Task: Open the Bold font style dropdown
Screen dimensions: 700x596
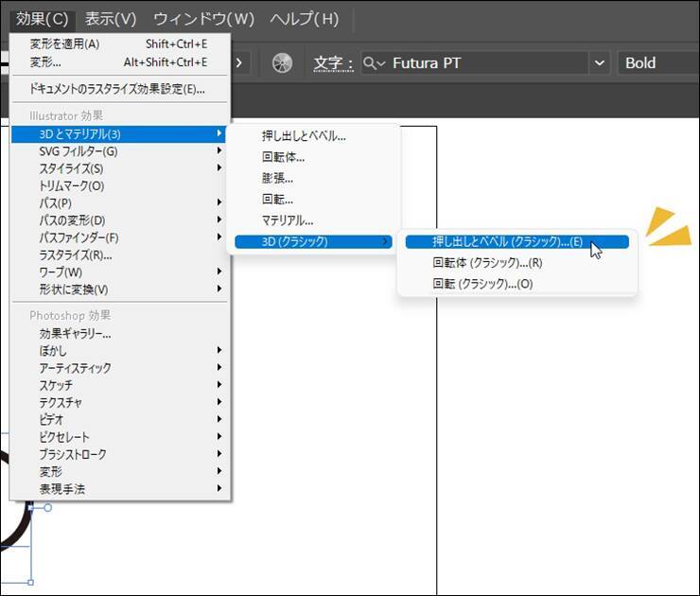Action: (657, 63)
